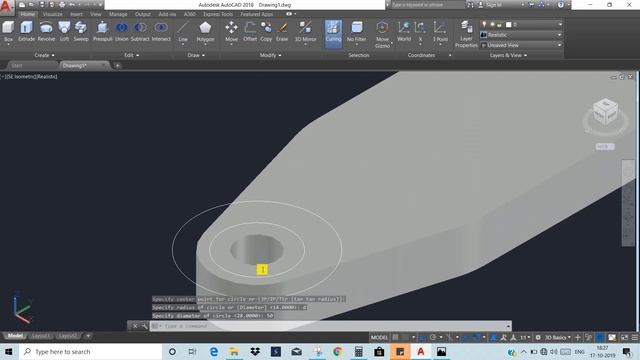Close the command line window

tap(135, 326)
